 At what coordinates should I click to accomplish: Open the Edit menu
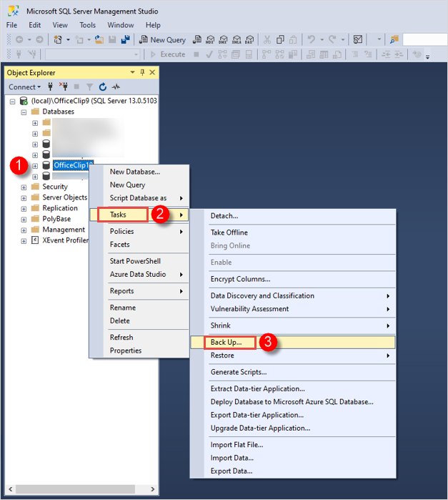pos(35,25)
